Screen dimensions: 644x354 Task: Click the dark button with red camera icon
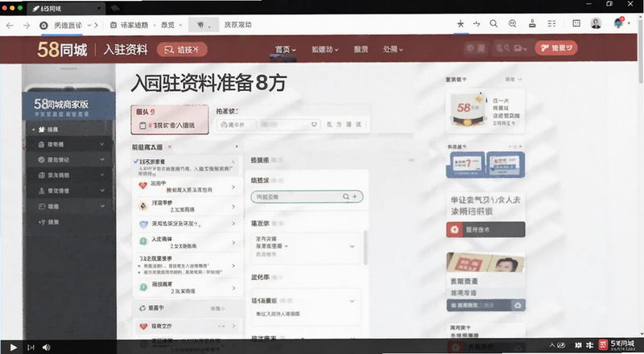[x=485, y=229]
